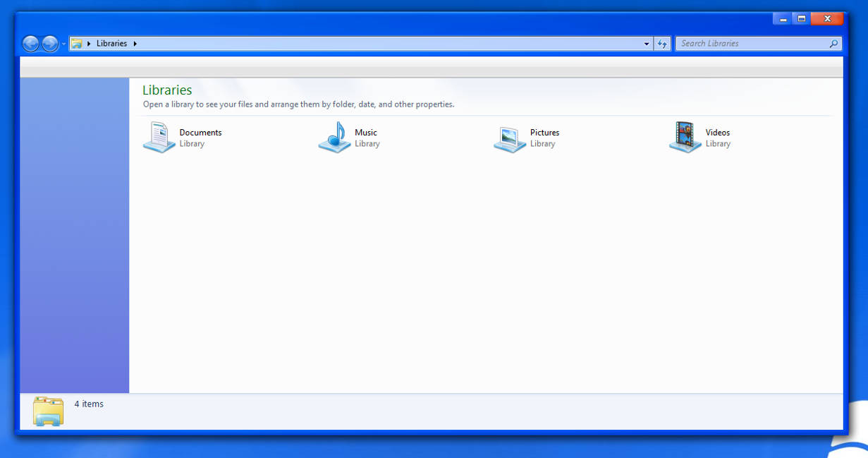Click the Forward navigation button

(50, 43)
